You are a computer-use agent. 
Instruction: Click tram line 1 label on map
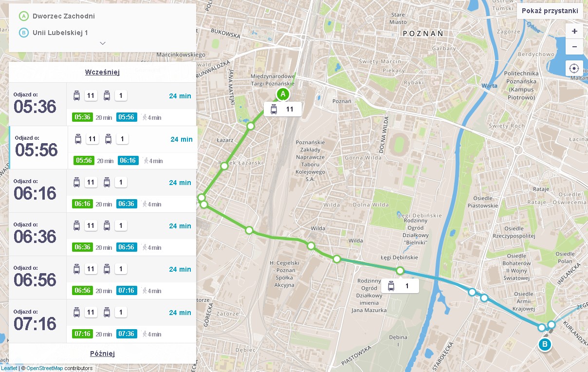coord(400,286)
